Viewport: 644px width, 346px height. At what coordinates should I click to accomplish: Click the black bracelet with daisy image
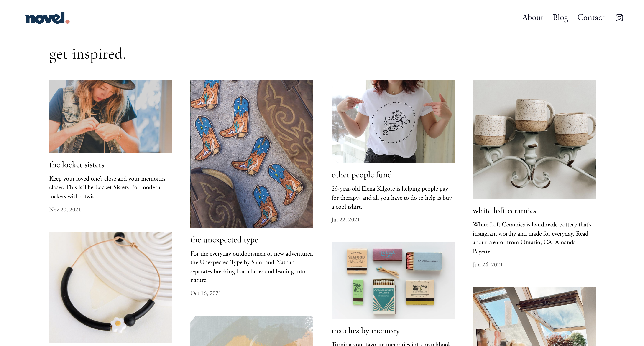click(110, 287)
